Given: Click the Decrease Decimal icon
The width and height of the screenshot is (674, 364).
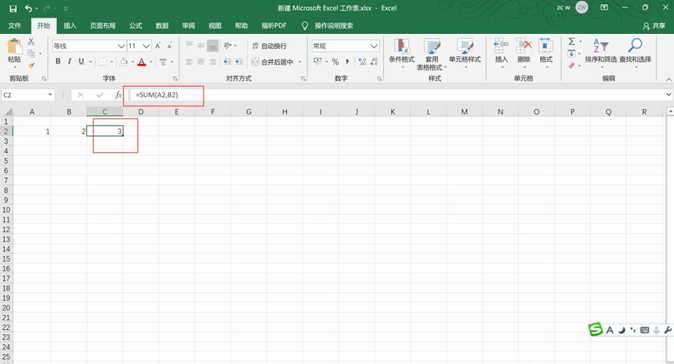Looking at the screenshot, I should (374, 61).
